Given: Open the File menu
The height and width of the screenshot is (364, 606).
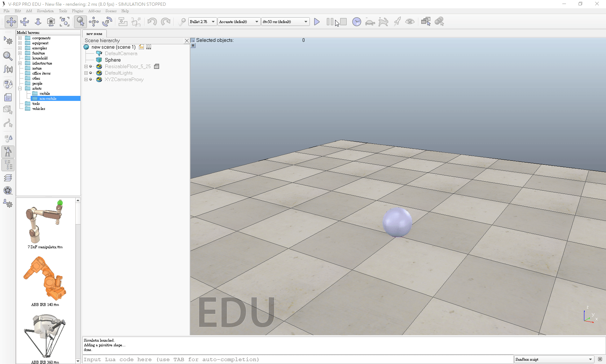Looking at the screenshot, I should pos(6,11).
